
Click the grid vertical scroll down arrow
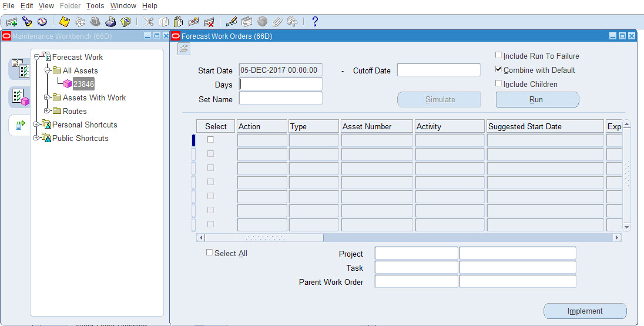626,227
